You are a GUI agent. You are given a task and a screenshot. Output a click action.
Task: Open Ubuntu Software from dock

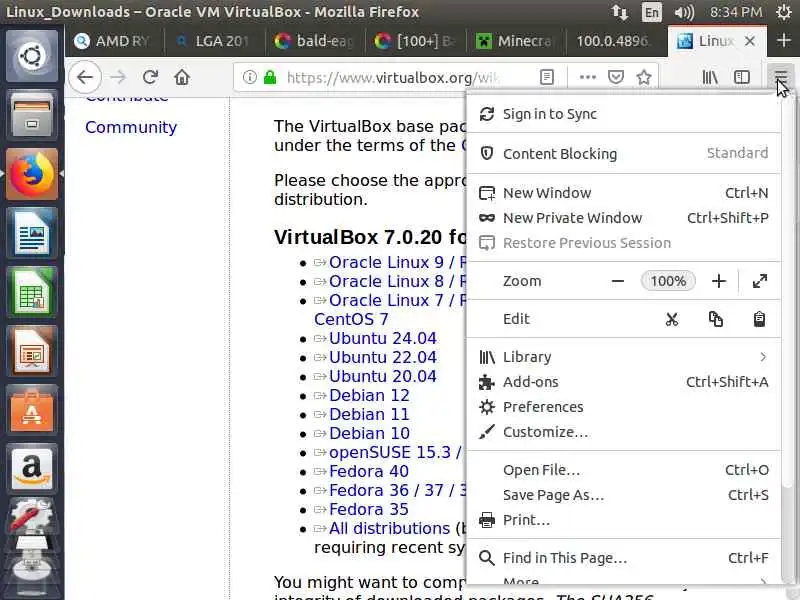coord(32,411)
